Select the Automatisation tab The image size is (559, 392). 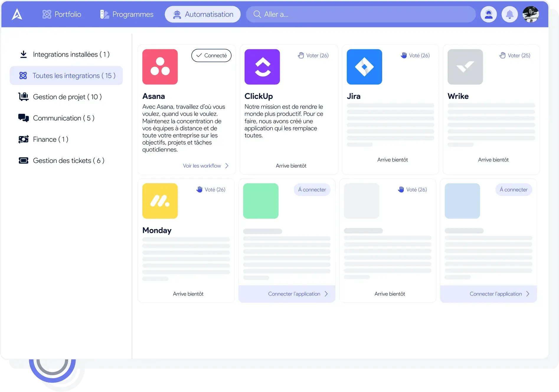(x=203, y=14)
